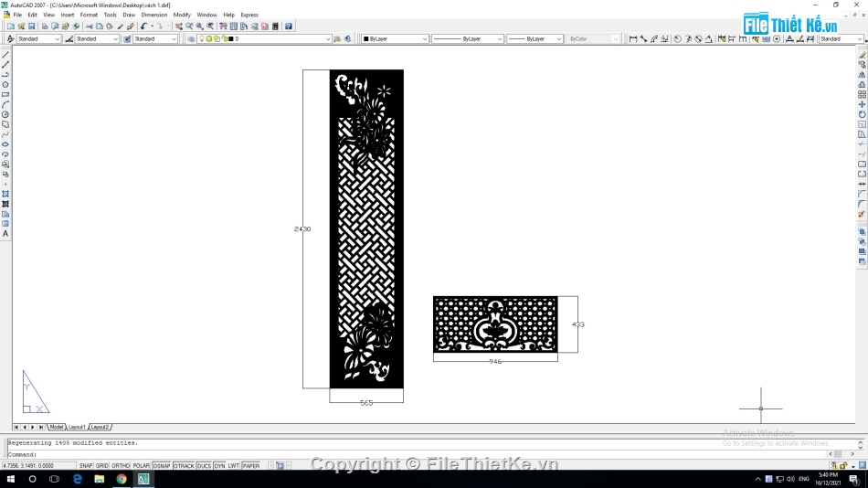Open Edge browser from taskbar
Viewport: 868px width, 488px height.
coord(77,479)
